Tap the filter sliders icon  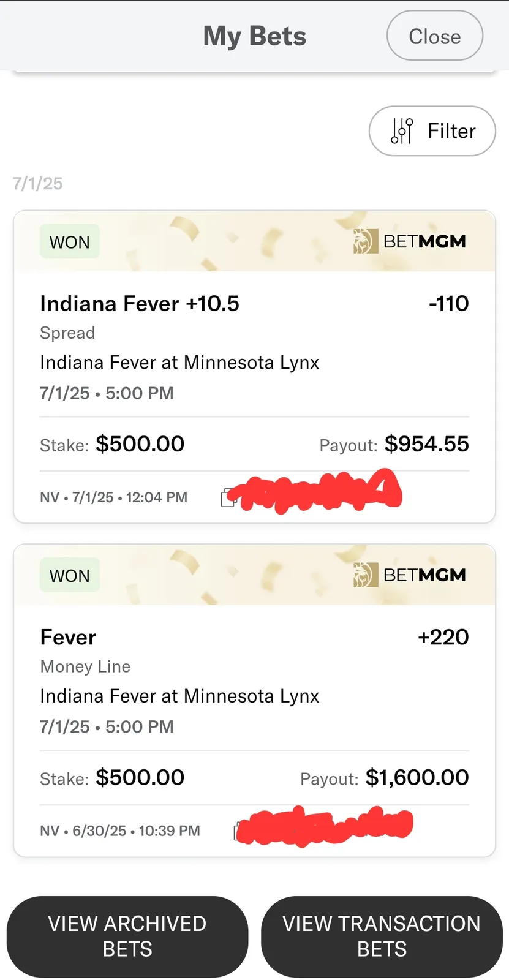pos(402,131)
